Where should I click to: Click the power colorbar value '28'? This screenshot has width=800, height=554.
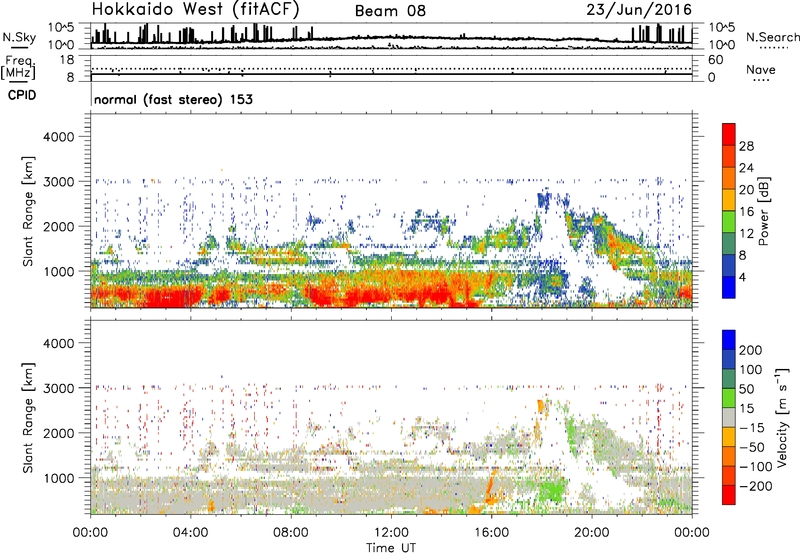point(746,146)
